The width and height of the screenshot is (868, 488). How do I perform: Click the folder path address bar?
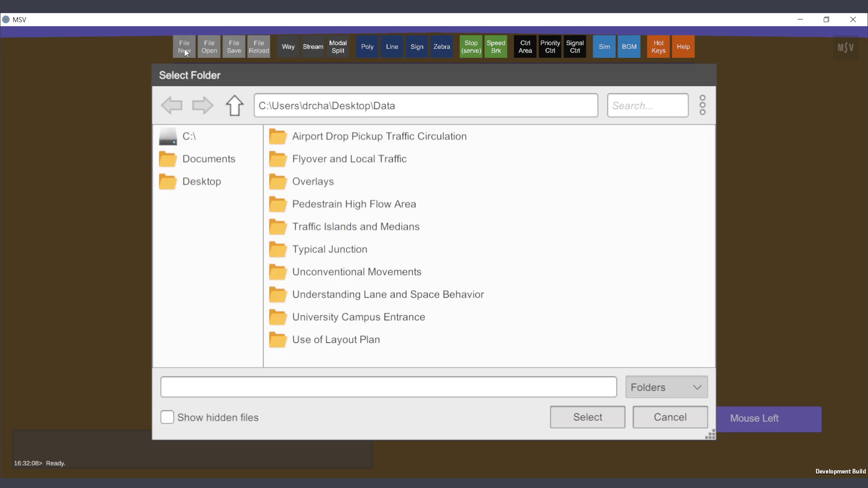[425, 106]
